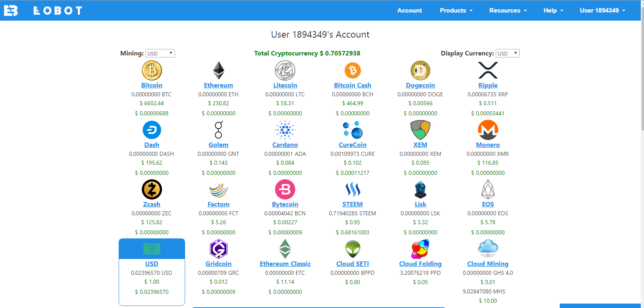Click the Gridcoin link

click(219, 264)
